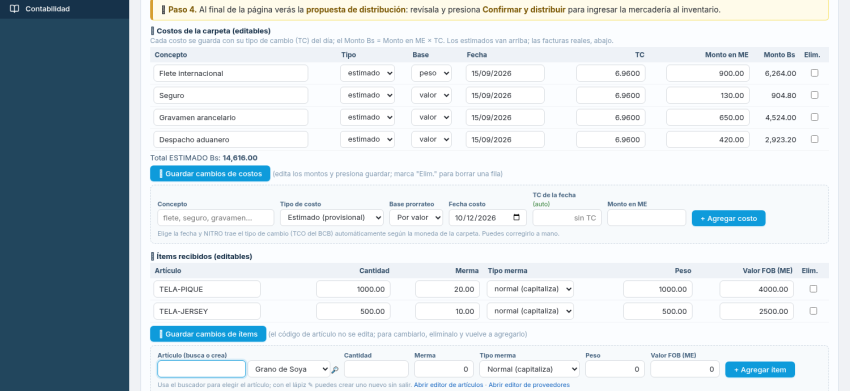The image size is (850, 391).
Task: Edit Despacho aduanero concept field
Action: tap(230, 139)
